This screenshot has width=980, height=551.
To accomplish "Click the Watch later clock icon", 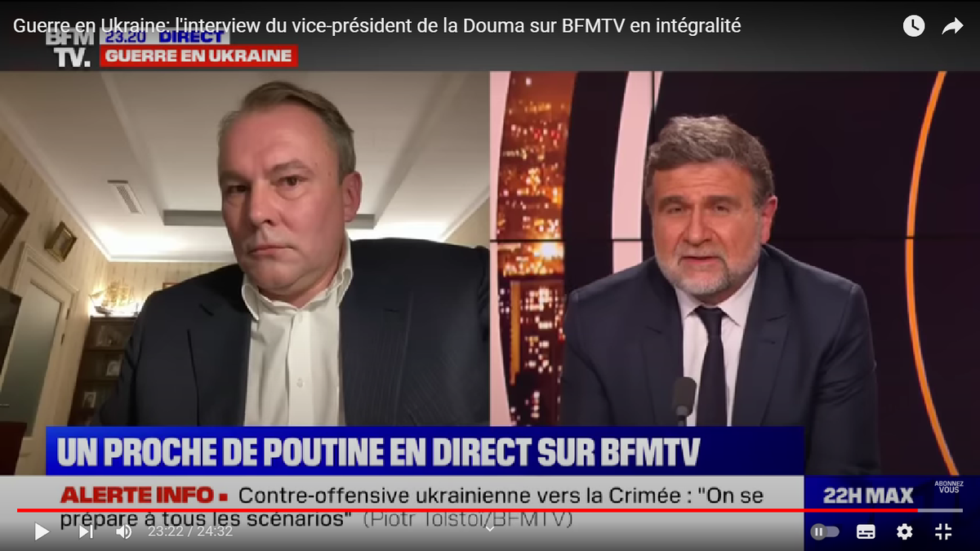I will [x=914, y=26].
